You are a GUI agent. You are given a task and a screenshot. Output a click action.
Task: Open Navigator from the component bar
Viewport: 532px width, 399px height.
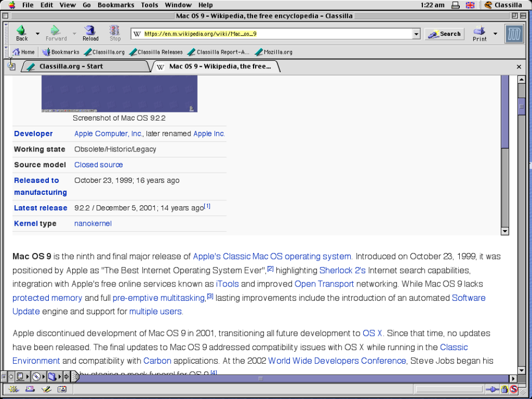[14, 389]
